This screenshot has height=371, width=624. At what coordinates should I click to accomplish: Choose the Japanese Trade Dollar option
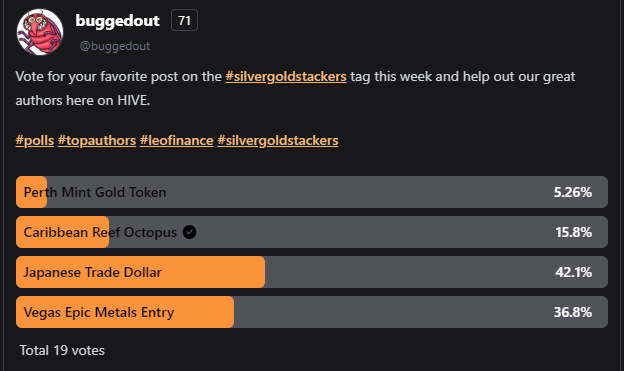click(x=312, y=272)
